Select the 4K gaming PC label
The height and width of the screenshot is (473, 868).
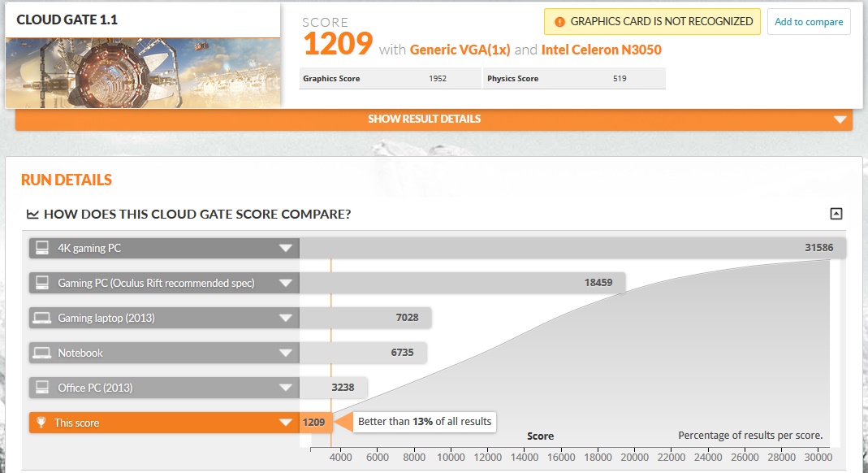[x=89, y=248]
